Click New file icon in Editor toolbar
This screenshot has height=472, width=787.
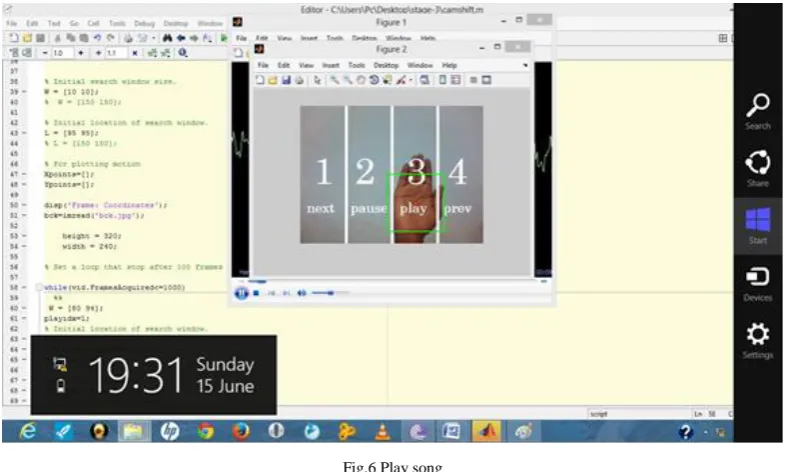(x=14, y=38)
